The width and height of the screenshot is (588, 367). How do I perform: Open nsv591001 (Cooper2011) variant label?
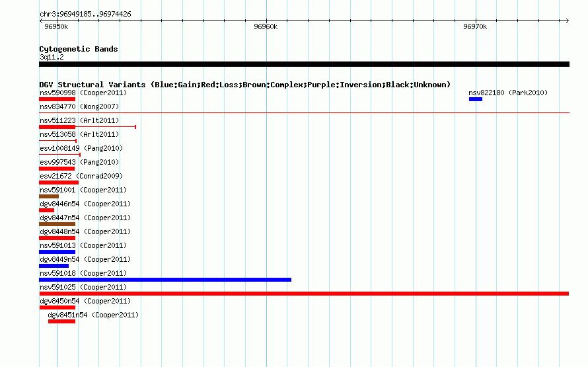[x=83, y=190]
